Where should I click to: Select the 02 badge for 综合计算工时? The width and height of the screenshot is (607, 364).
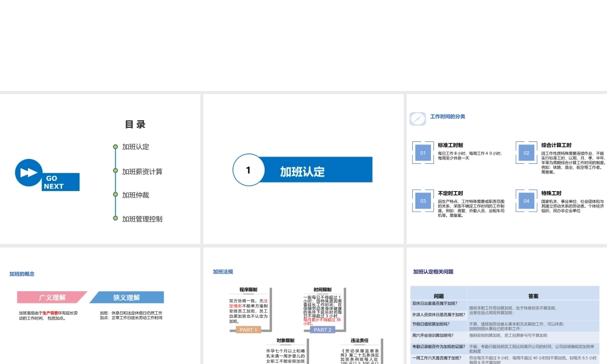(x=526, y=152)
